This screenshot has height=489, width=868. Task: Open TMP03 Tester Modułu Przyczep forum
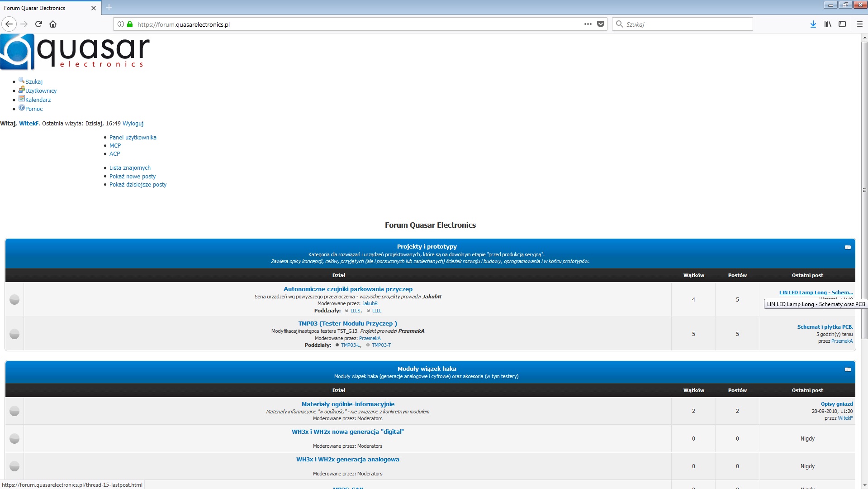(347, 323)
